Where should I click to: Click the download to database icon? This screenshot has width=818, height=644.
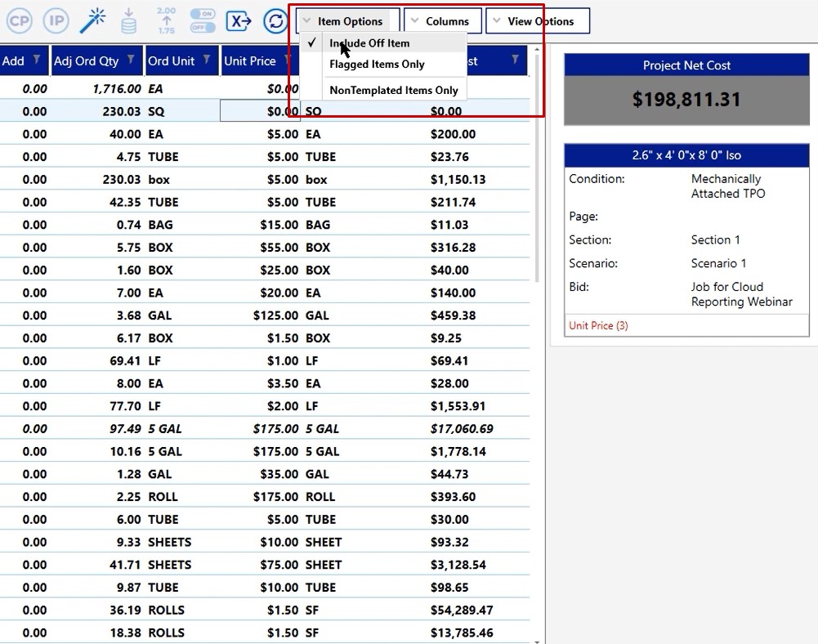128,20
